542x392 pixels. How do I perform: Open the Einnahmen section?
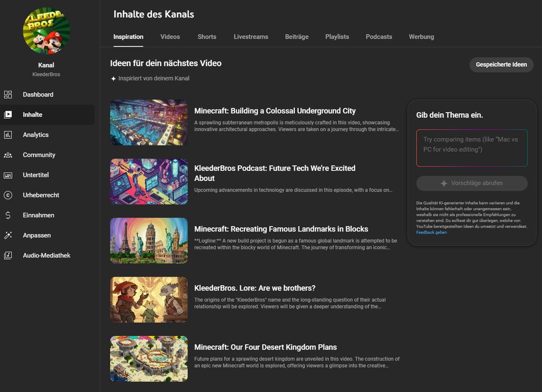47,215
